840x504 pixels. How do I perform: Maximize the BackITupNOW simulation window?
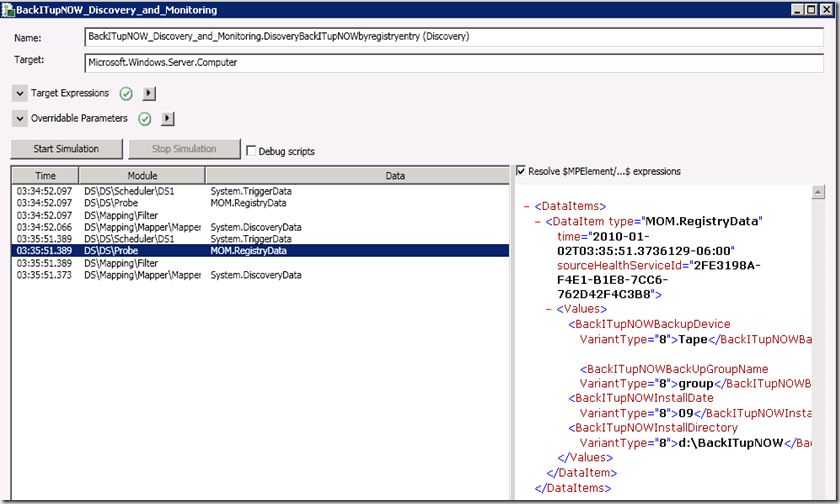812,9
